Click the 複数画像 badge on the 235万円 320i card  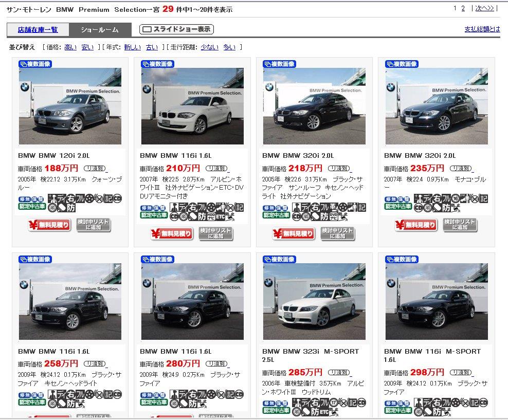click(x=402, y=64)
